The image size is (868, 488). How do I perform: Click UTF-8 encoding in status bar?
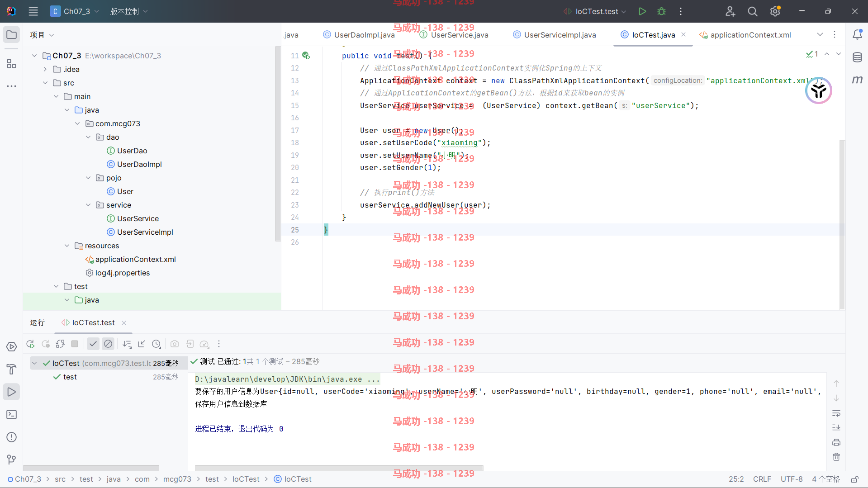point(792,479)
